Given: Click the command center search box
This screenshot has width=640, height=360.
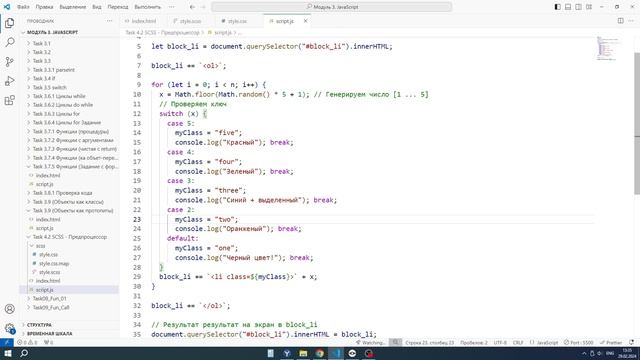Looking at the screenshot, I should point(332,7).
